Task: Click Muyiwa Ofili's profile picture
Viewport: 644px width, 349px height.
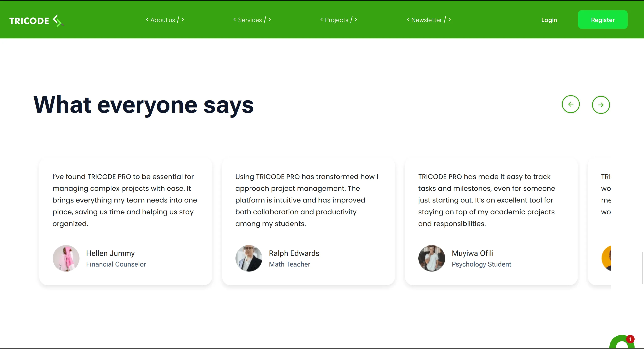Action: coord(432,258)
